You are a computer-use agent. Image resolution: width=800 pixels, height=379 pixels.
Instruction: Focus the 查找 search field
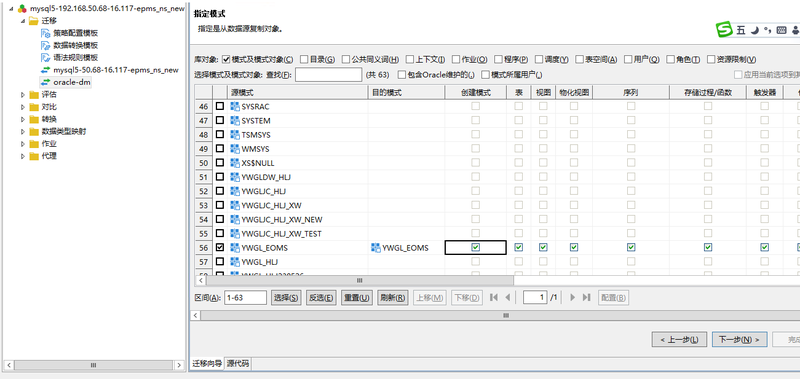[329, 75]
